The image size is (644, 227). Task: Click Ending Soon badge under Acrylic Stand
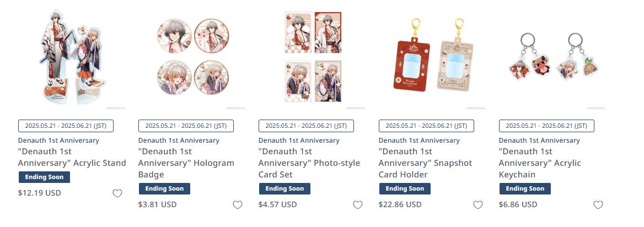(44, 177)
